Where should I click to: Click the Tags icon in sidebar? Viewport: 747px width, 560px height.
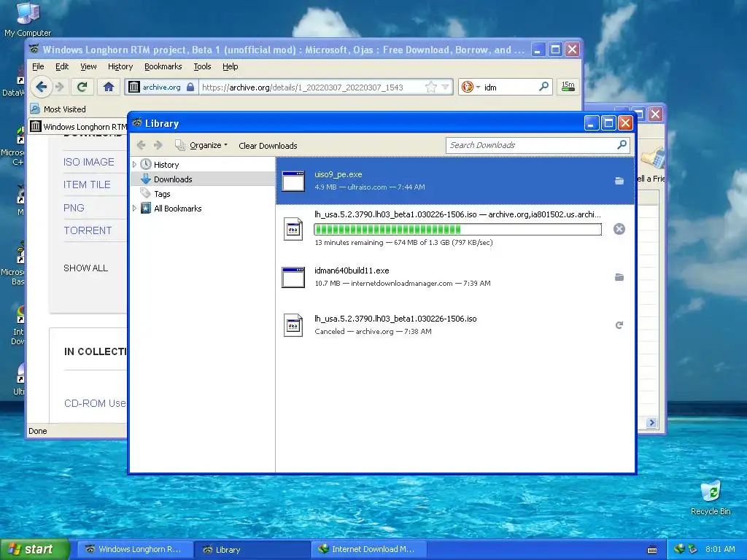pos(146,193)
